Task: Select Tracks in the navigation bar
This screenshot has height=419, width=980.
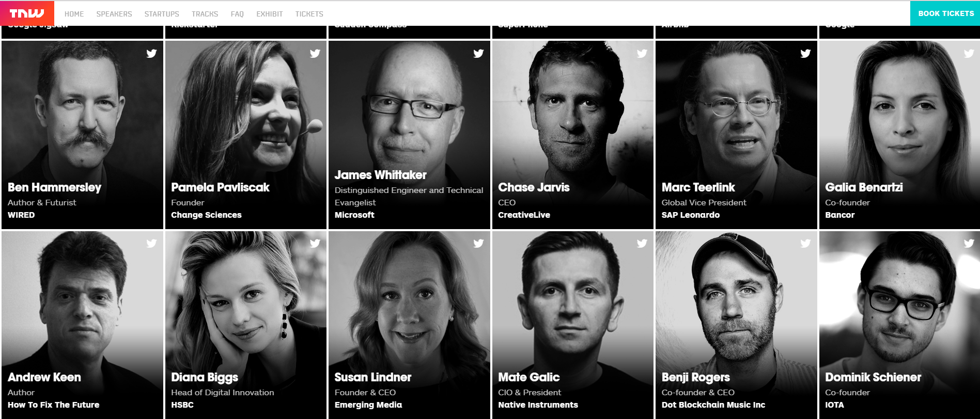Action: (205, 14)
